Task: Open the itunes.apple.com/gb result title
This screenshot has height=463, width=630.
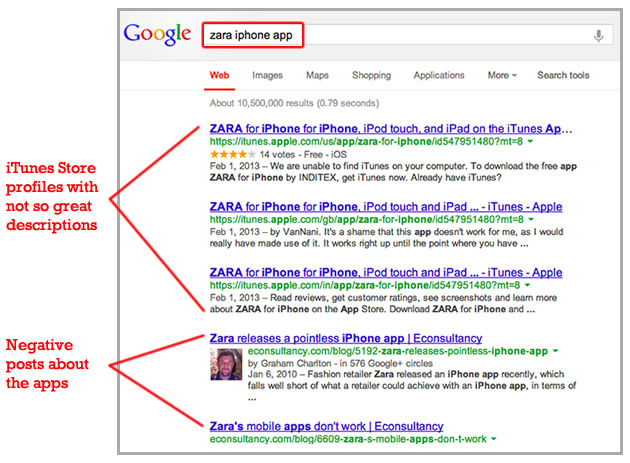Action: (x=386, y=207)
